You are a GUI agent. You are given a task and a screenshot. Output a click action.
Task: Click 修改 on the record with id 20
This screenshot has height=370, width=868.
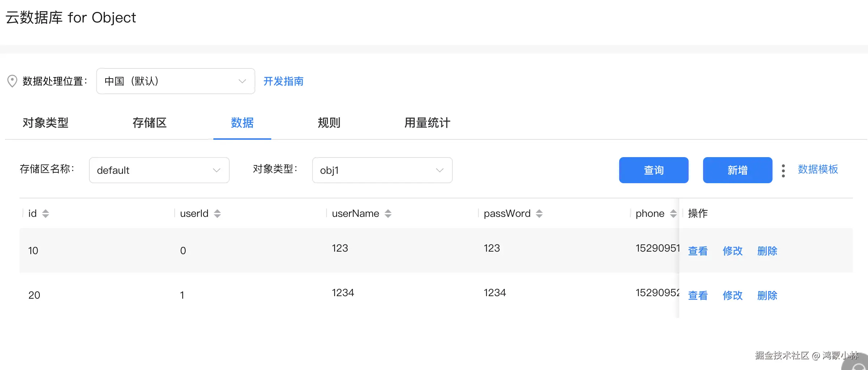[x=732, y=295]
